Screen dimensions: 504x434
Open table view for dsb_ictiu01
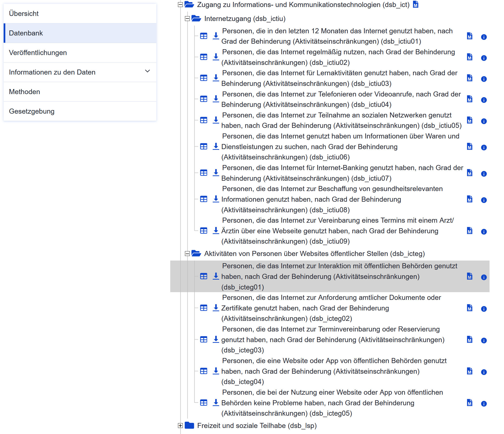(x=204, y=36)
